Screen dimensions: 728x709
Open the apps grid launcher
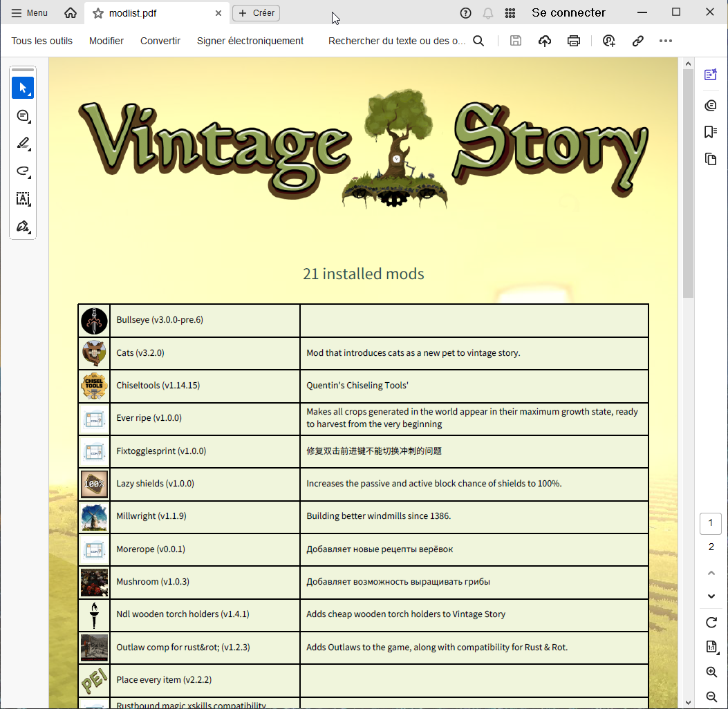tap(510, 13)
